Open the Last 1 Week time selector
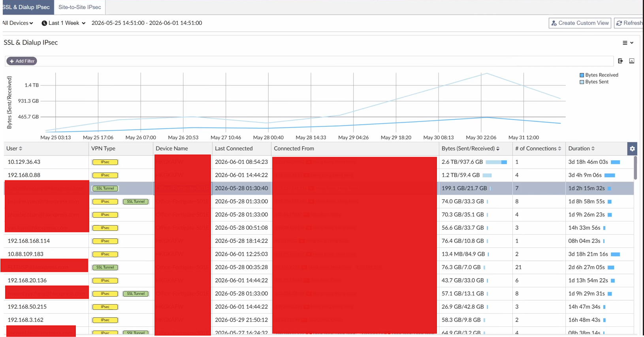Image resolution: width=644 pixels, height=337 pixels. tap(64, 23)
